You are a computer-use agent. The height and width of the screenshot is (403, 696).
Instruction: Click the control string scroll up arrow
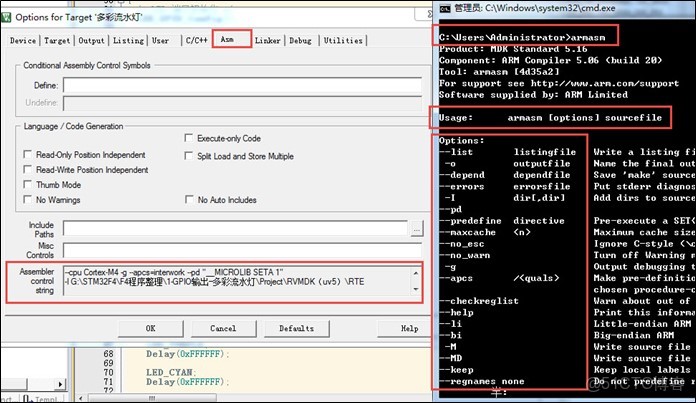pos(416,273)
